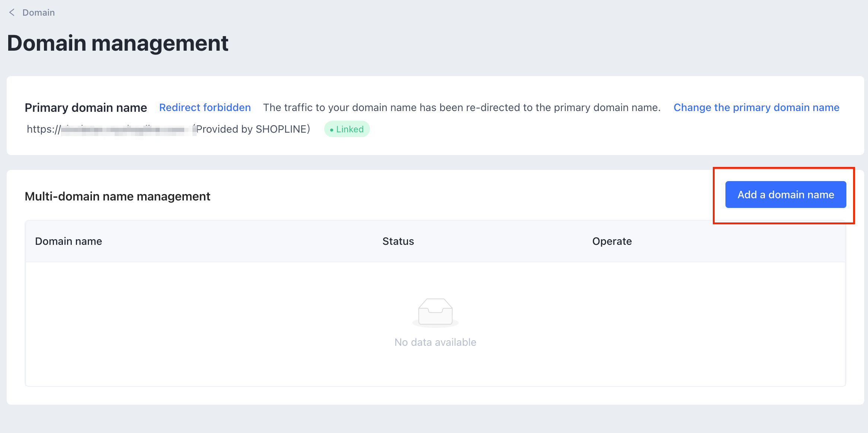This screenshot has height=433, width=868.
Task: Click the Primary domain name label
Action: point(86,108)
